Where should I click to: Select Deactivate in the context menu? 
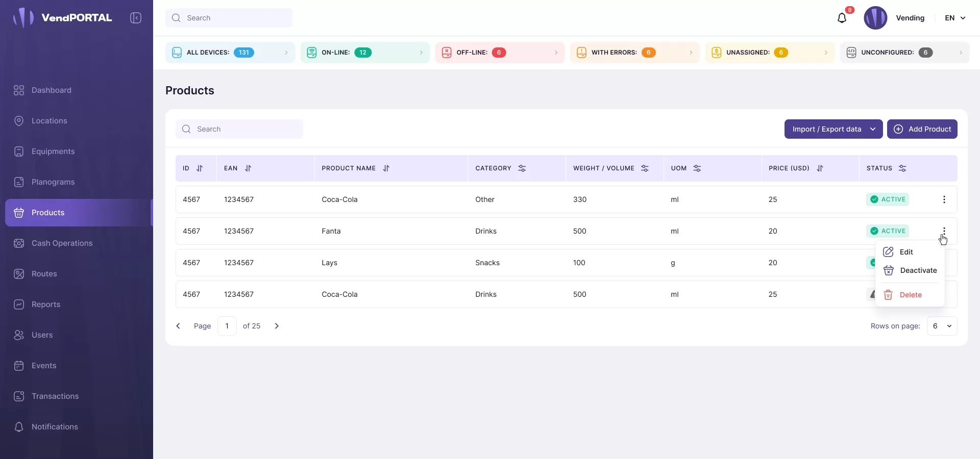[918, 270]
